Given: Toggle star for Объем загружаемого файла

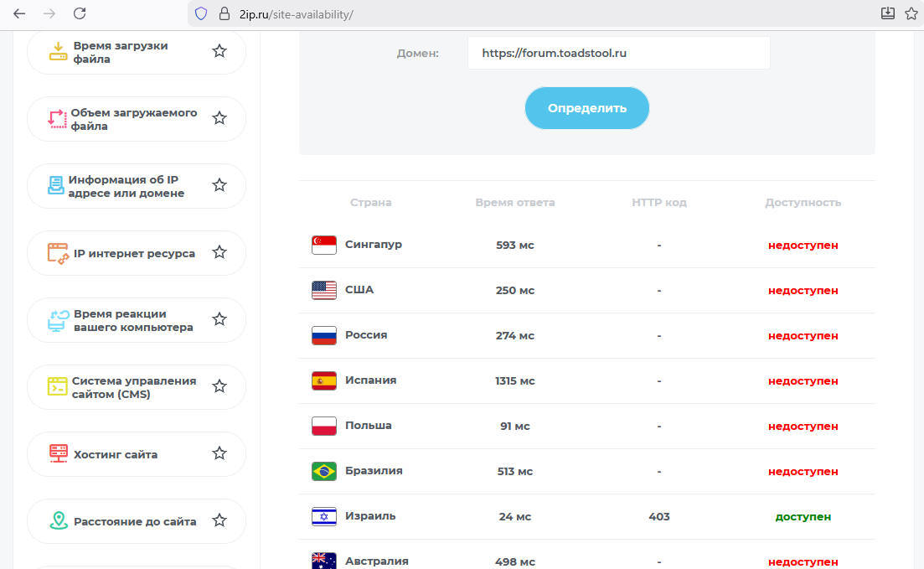Looking at the screenshot, I should (x=219, y=119).
